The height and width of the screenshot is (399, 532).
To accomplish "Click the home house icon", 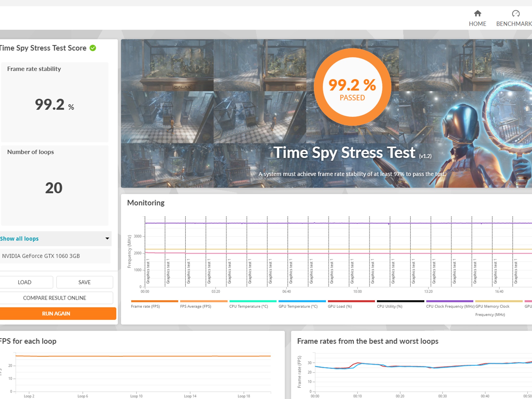I will pyautogui.click(x=477, y=13).
